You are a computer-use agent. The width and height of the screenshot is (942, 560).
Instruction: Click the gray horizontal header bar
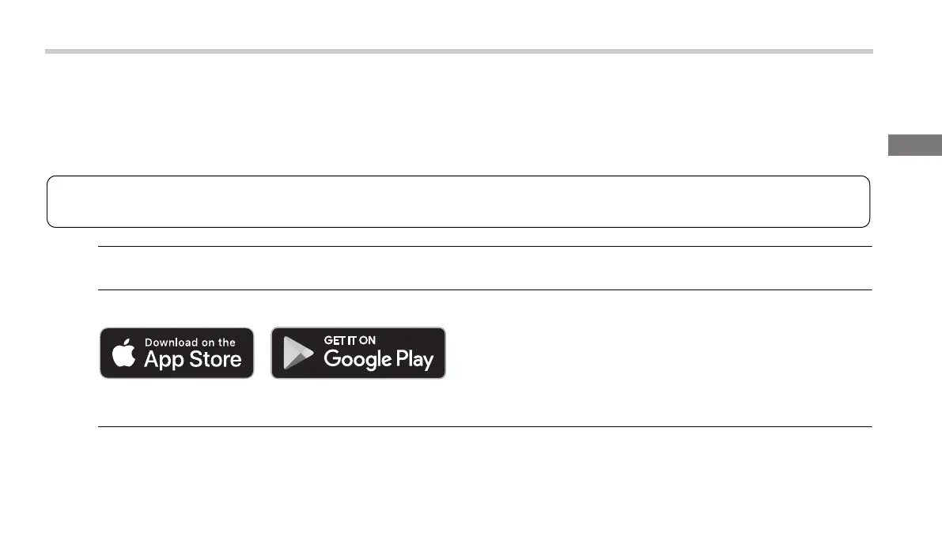[459, 51]
